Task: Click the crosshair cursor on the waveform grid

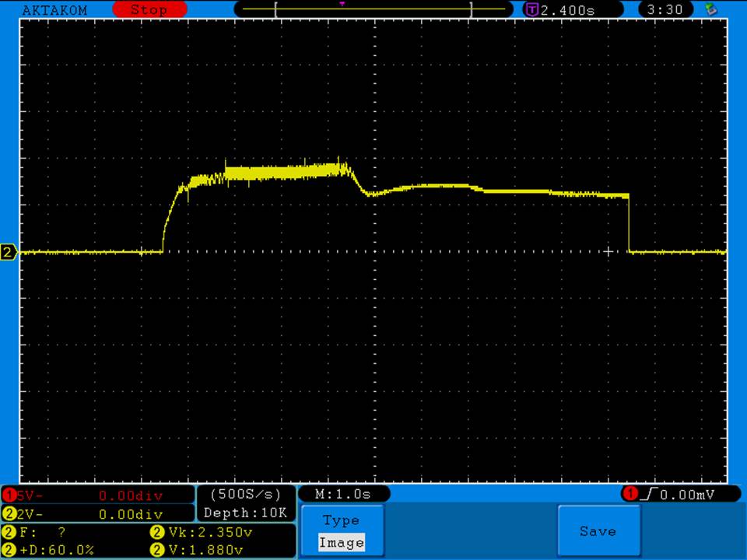Action: point(609,251)
